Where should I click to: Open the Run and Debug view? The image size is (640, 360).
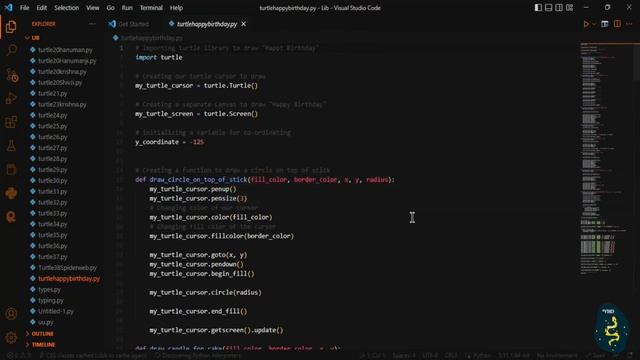tap(11, 98)
